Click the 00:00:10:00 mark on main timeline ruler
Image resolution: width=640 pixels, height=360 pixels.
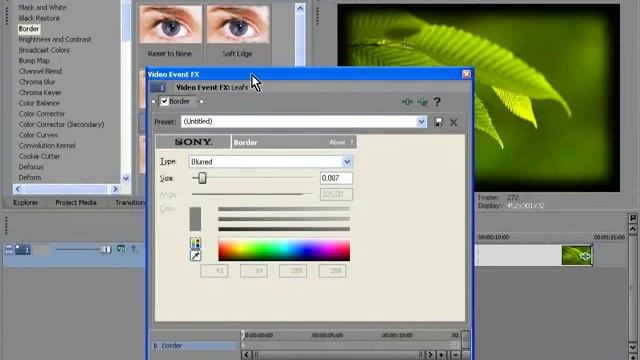click(494, 237)
